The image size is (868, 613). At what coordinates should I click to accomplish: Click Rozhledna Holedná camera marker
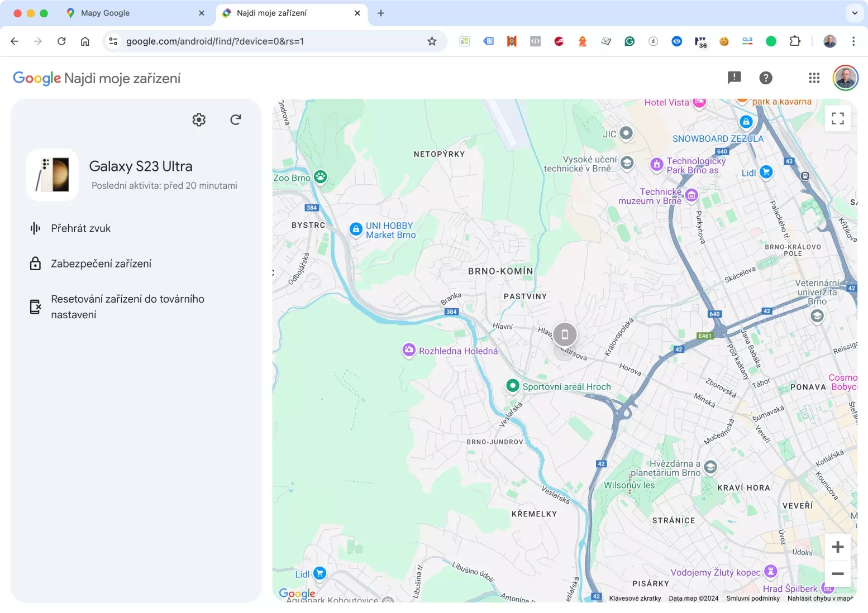tap(409, 350)
